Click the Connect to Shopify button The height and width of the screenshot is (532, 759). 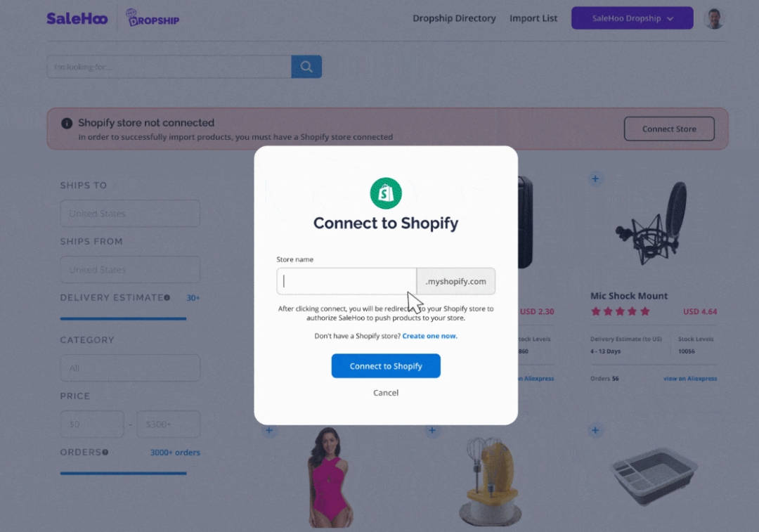386,366
